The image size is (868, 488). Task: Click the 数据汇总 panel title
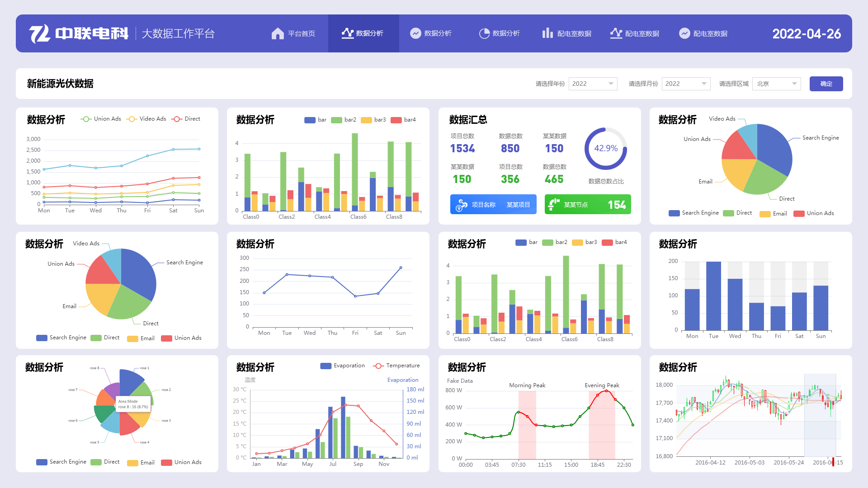(x=468, y=120)
